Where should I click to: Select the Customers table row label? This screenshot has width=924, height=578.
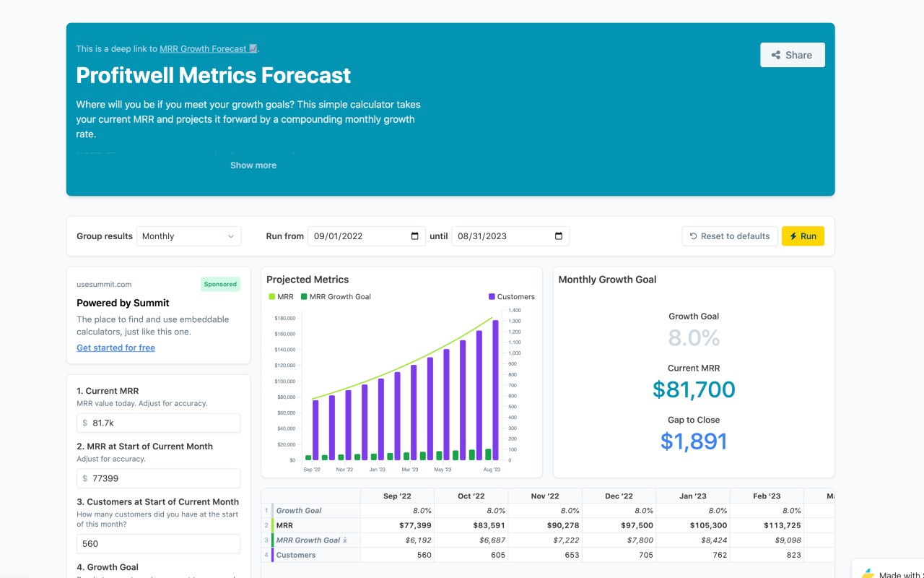(x=296, y=555)
